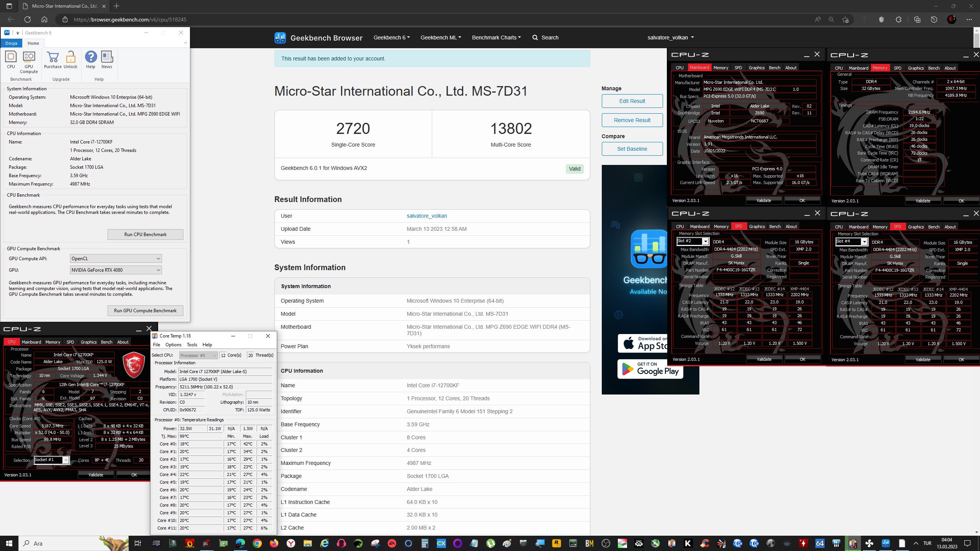Screen dimensions: 980x551
Task: Open the File menu in Core Temp
Action: click(157, 345)
